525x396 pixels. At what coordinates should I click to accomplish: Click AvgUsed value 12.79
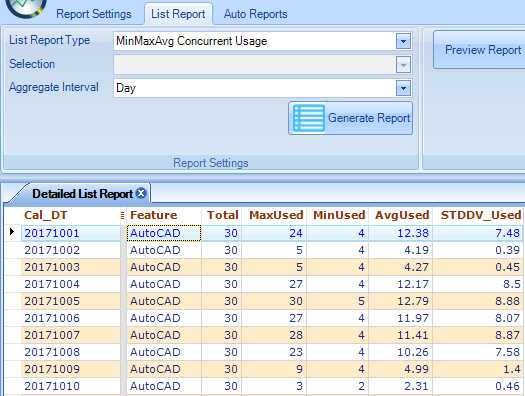tap(400, 301)
